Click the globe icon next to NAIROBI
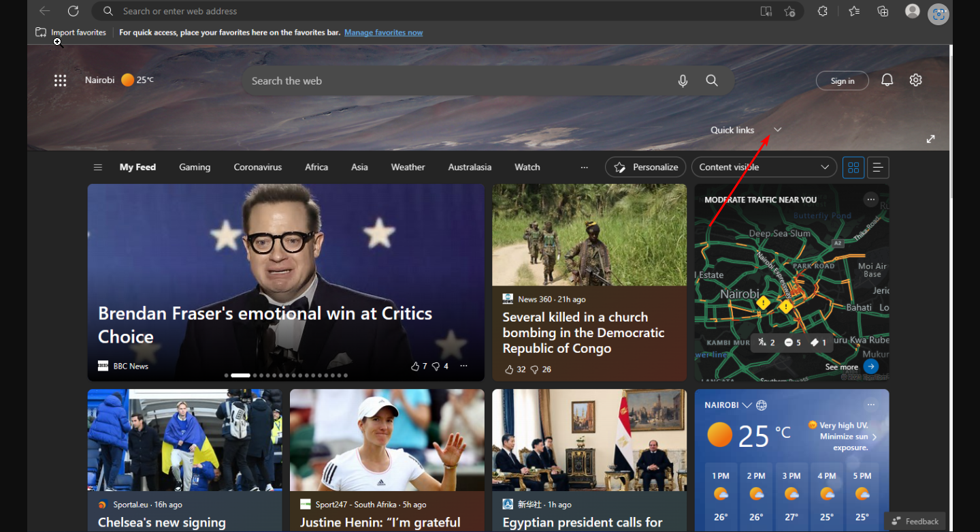 click(x=762, y=405)
